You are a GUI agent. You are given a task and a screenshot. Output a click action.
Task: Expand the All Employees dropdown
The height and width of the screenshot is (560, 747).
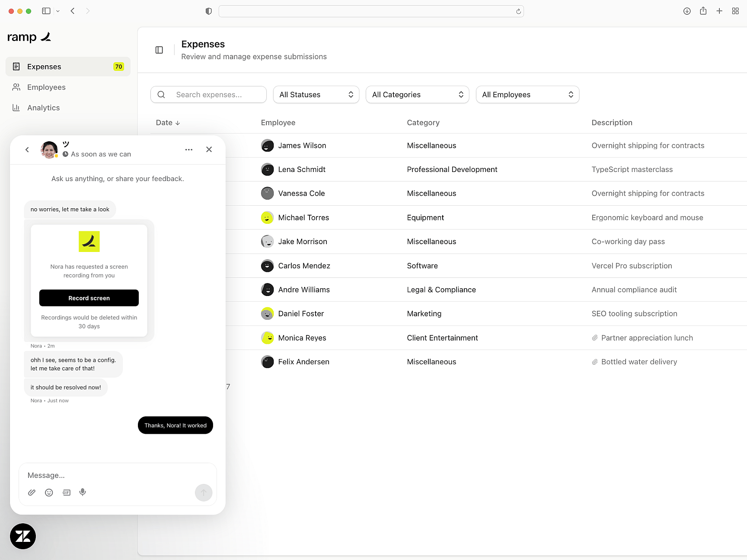[x=527, y=94]
